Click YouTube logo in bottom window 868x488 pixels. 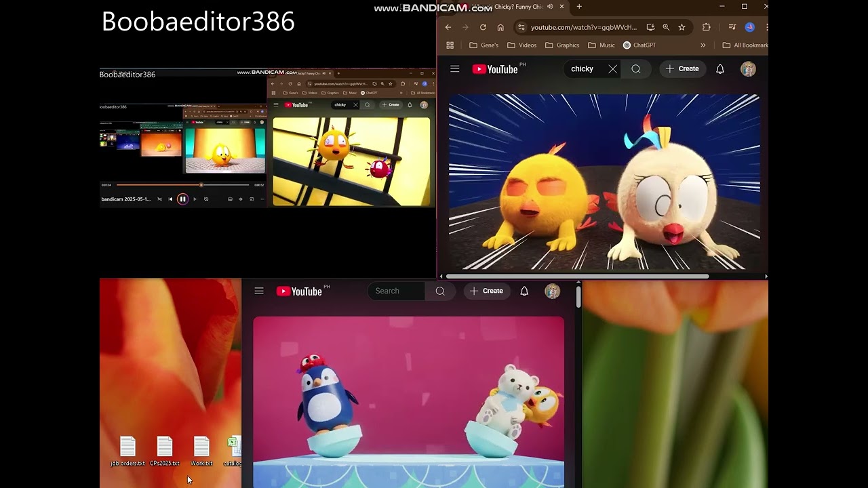[x=299, y=291]
